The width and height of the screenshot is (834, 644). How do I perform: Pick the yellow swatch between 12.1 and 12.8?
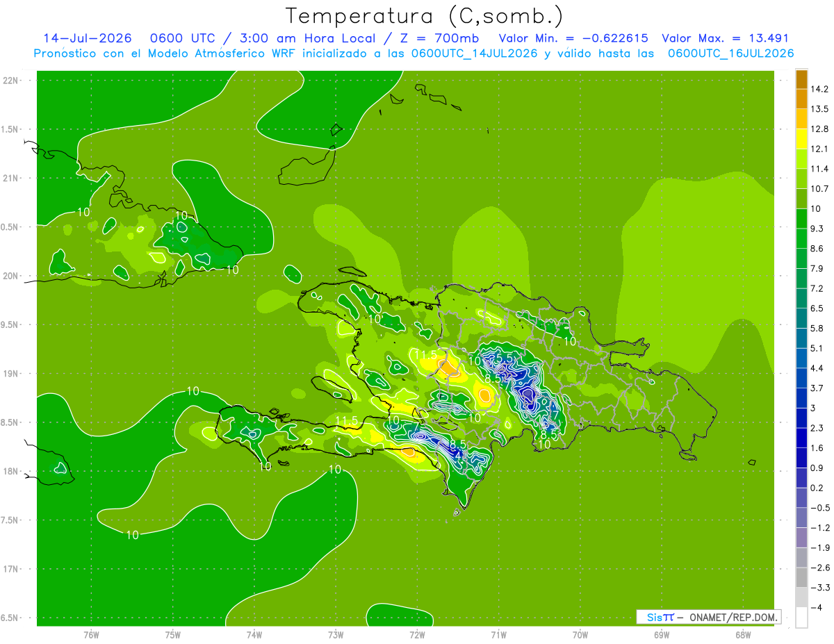coord(801,139)
